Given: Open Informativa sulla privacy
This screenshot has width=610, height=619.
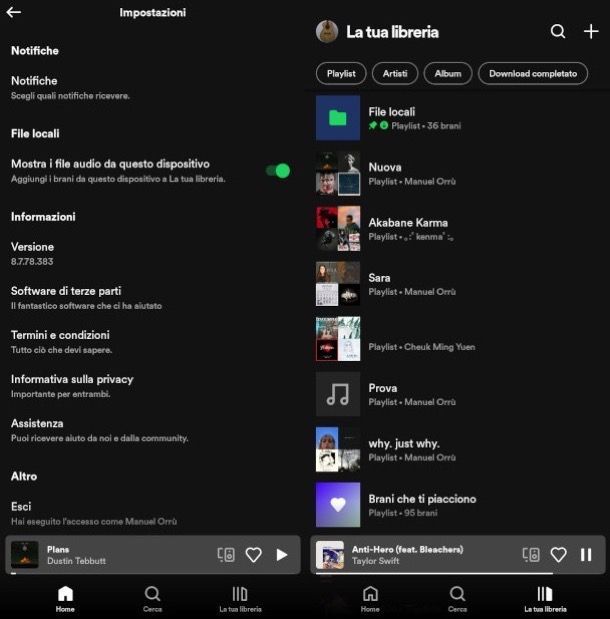Looking at the screenshot, I should [x=72, y=386].
